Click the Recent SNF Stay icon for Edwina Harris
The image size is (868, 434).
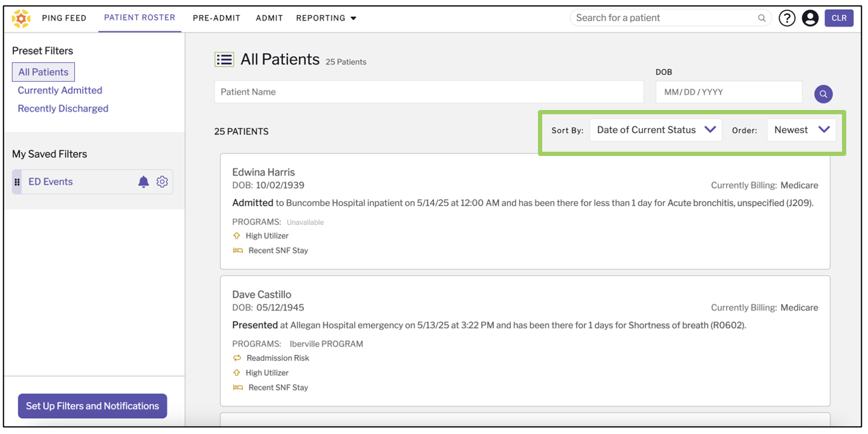tap(237, 250)
